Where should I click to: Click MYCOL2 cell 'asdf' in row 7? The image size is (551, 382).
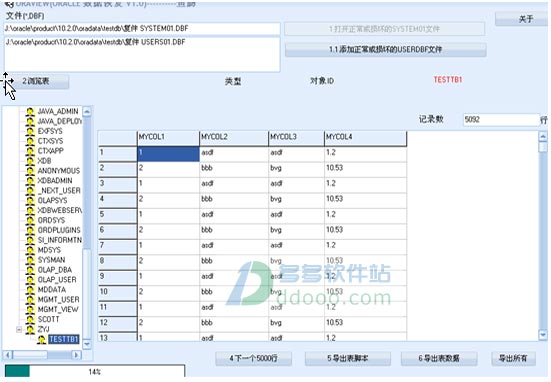pyautogui.click(x=234, y=246)
